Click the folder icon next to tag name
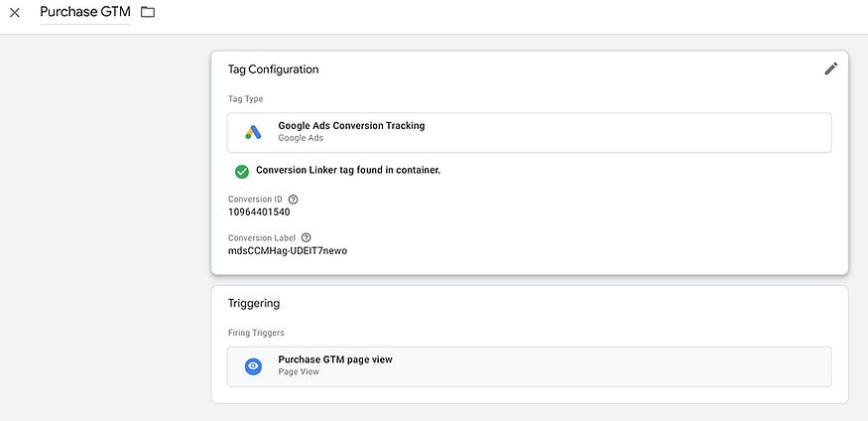The image size is (868, 421). tap(147, 12)
